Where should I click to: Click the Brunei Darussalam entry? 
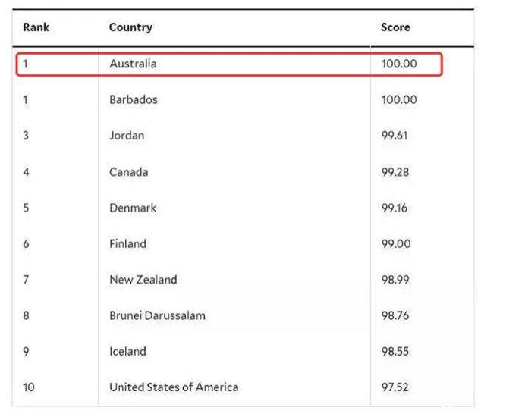[x=157, y=315]
